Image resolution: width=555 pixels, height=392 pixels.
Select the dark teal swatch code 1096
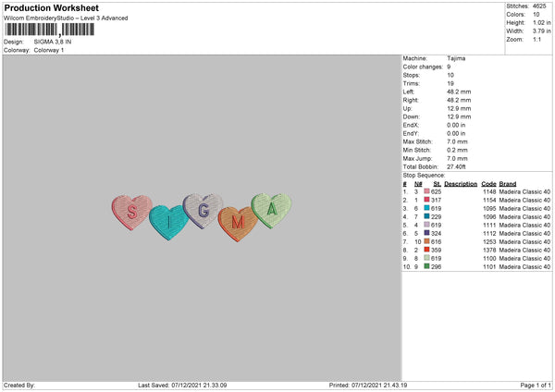tap(426, 216)
